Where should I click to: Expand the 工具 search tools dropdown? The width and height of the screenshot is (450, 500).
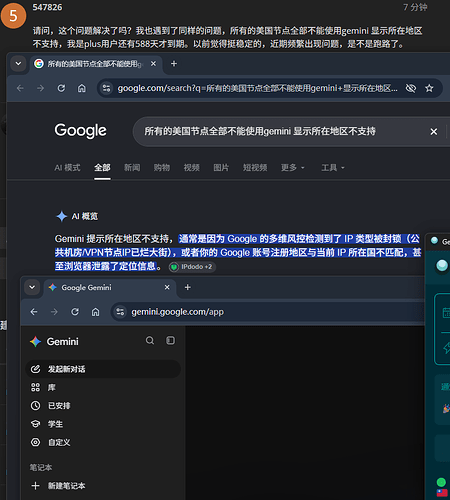[333, 168]
